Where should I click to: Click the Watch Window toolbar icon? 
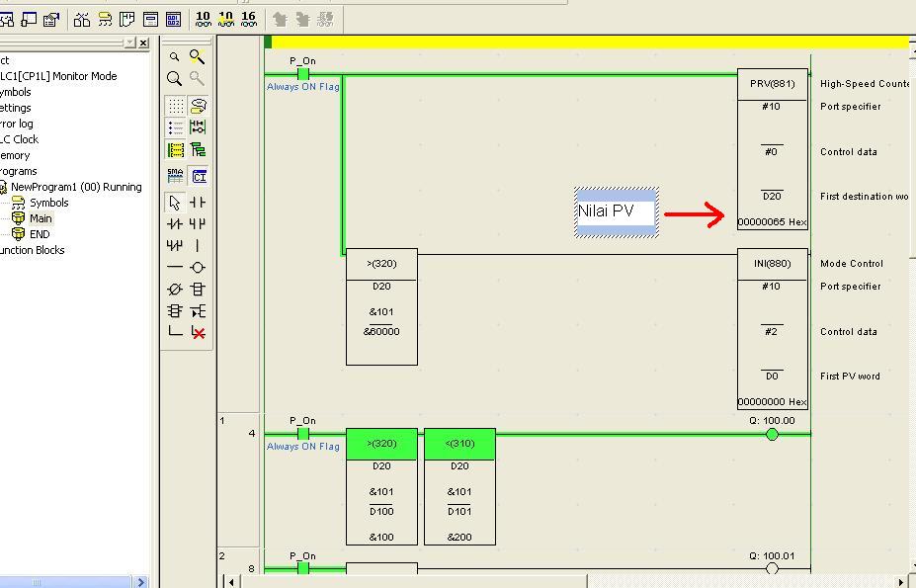pos(150,18)
